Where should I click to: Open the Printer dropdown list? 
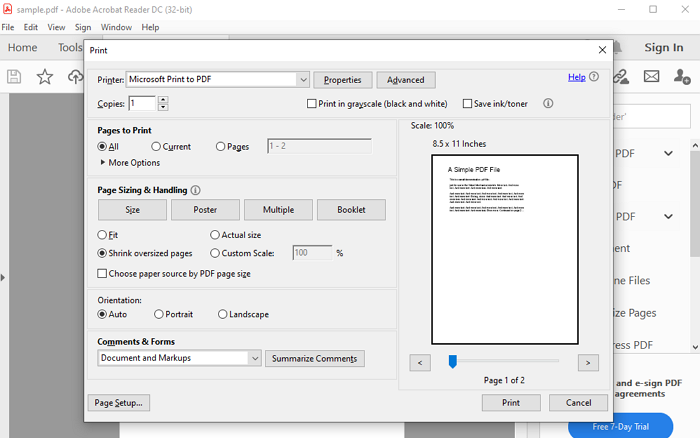[303, 80]
